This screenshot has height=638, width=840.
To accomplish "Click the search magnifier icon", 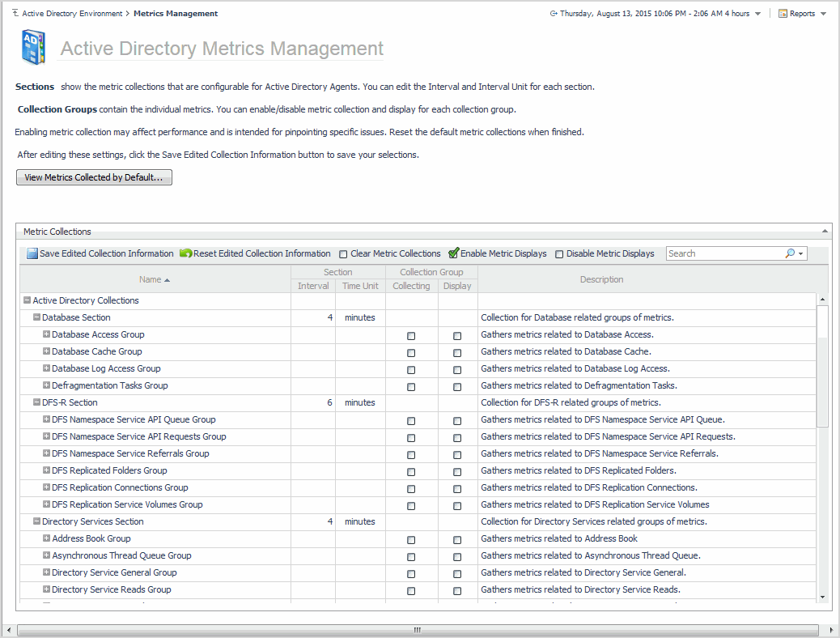I will pyautogui.click(x=790, y=253).
